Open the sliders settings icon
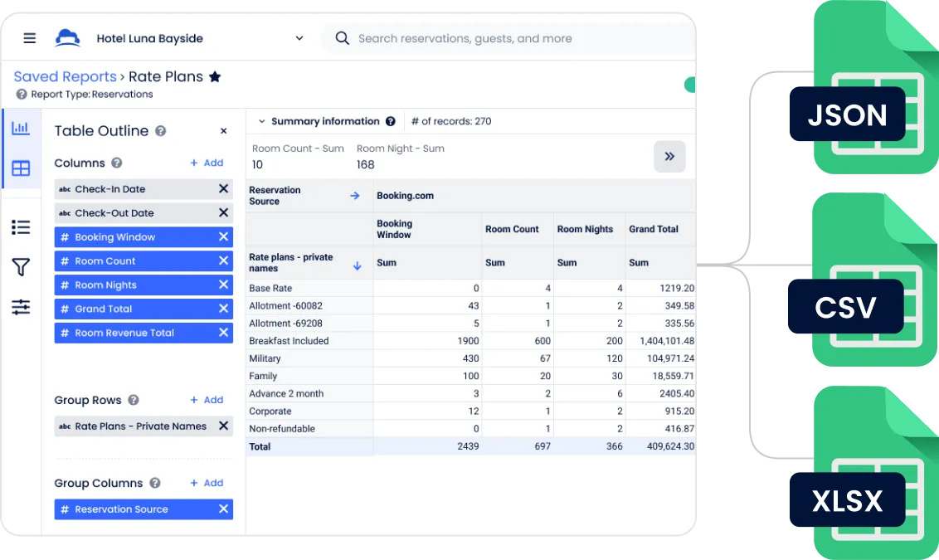939x560 pixels. [x=21, y=307]
